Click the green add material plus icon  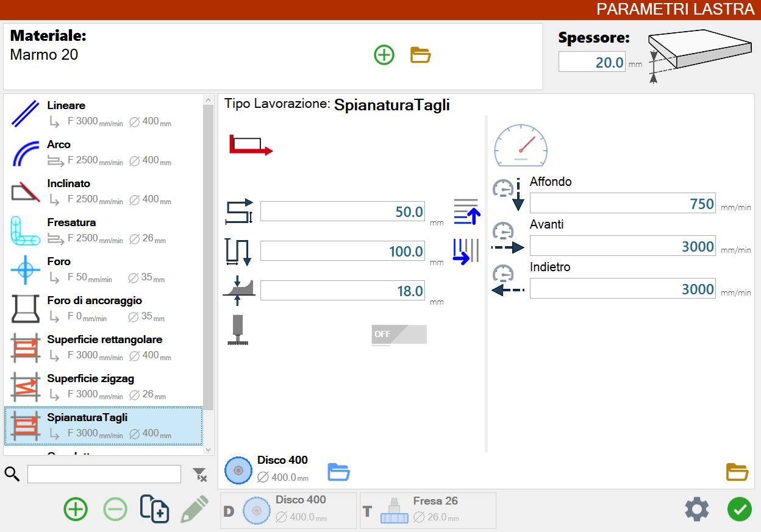[x=384, y=55]
